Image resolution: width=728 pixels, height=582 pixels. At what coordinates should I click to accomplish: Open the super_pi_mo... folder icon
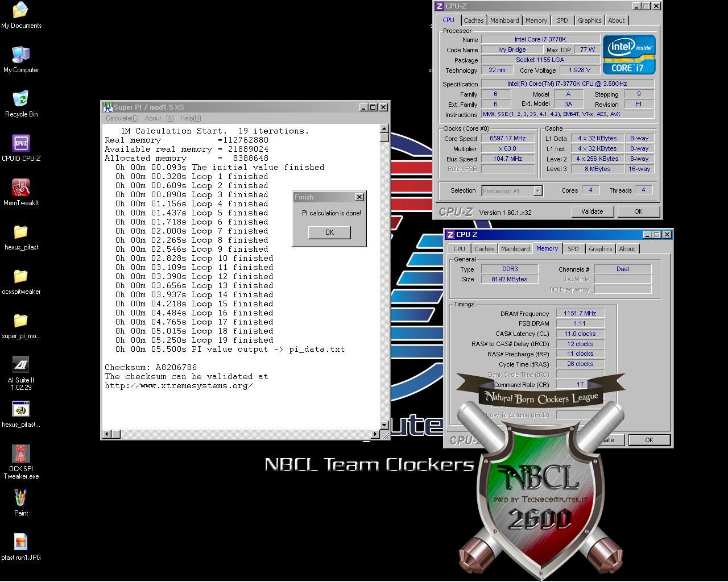point(21,325)
